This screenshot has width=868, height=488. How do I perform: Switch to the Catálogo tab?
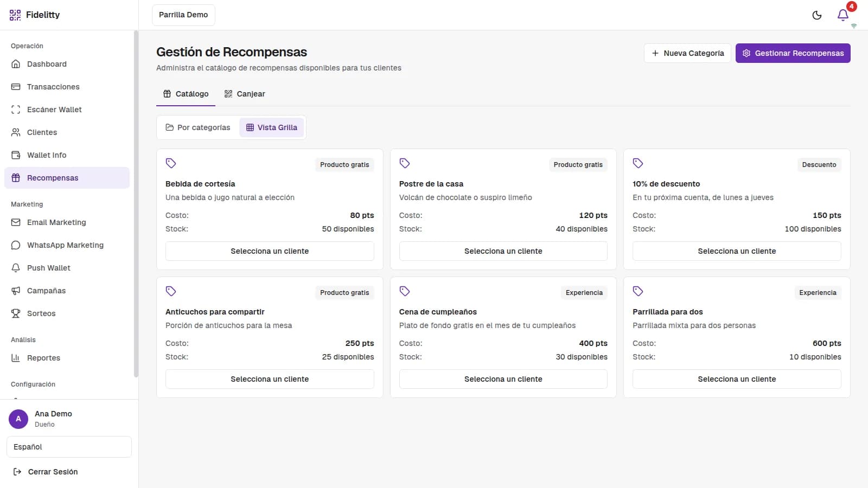186,94
